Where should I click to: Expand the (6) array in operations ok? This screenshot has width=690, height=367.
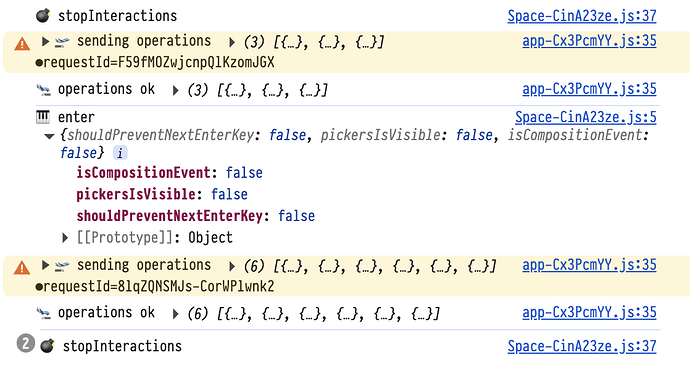click(x=176, y=314)
